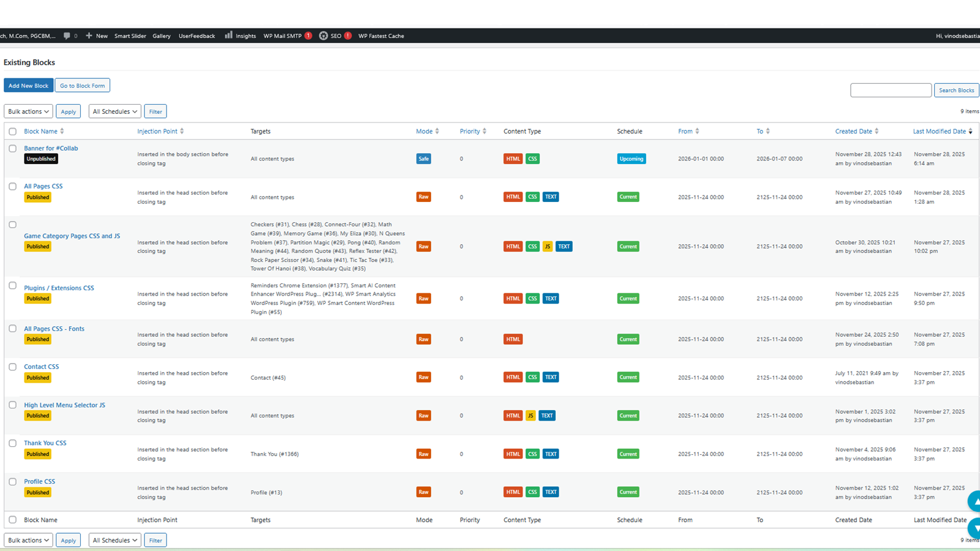Open Smart Slider in admin bar
This screenshot has height=551, width=980.
(130, 36)
